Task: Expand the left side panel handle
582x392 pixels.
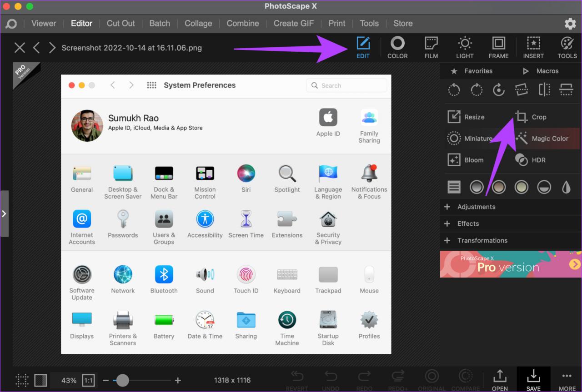Action: click(x=4, y=213)
